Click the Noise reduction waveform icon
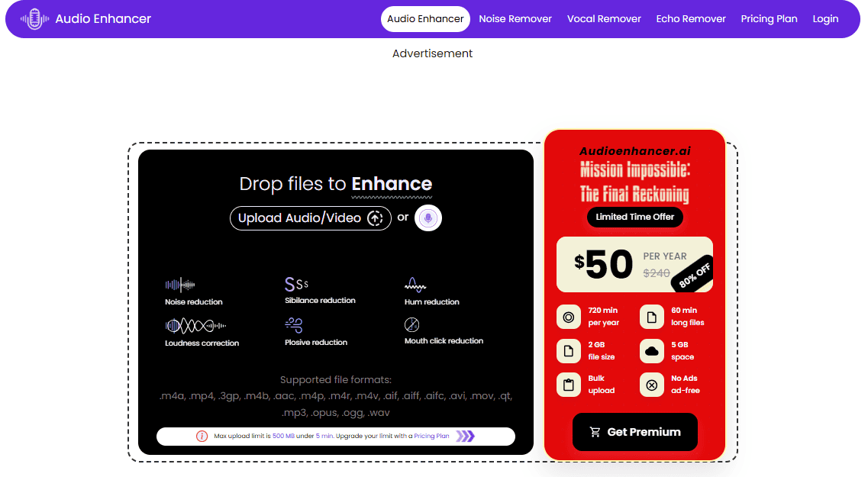Image resolution: width=868 pixels, height=477 pixels. click(x=180, y=285)
